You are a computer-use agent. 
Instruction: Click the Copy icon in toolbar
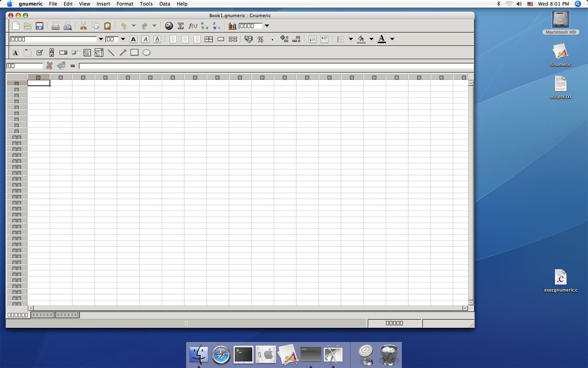tap(96, 26)
